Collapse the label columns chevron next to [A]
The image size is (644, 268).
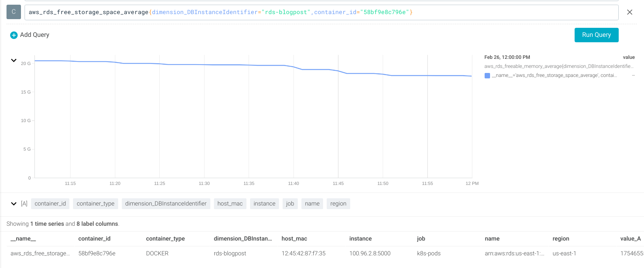(14, 204)
